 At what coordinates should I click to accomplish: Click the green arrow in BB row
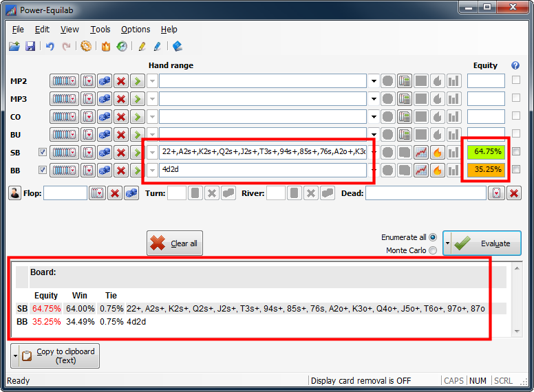coord(137,170)
